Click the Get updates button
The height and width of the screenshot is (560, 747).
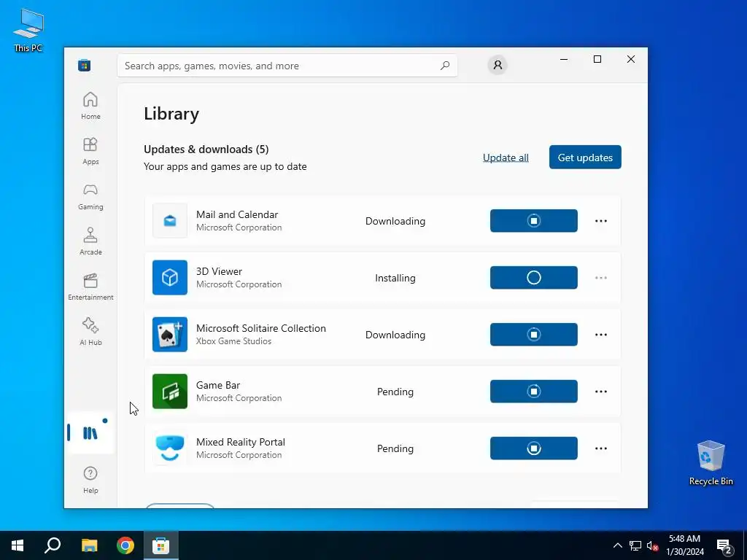pyautogui.click(x=585, y=157)
